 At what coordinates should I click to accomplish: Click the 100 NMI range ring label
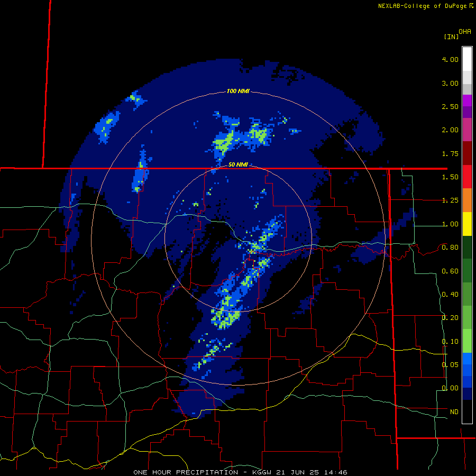tap(238, 91)
